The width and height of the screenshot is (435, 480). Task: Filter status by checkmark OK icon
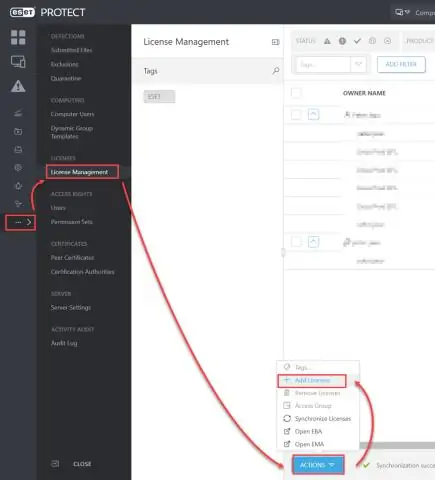[x=357, y=41]
